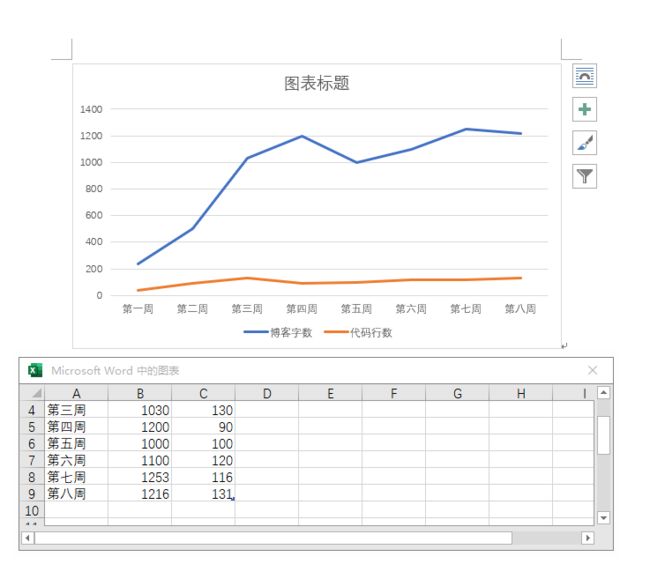Select row 10 header

[32, 510]
